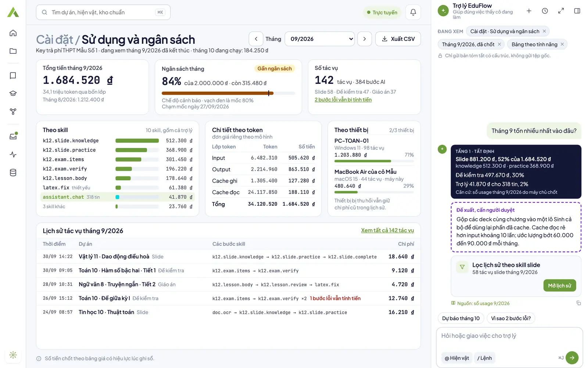Open the skill graph nodes sidebar icon
The height and width of the screenshot is (368, 588).
click(13, 112)
